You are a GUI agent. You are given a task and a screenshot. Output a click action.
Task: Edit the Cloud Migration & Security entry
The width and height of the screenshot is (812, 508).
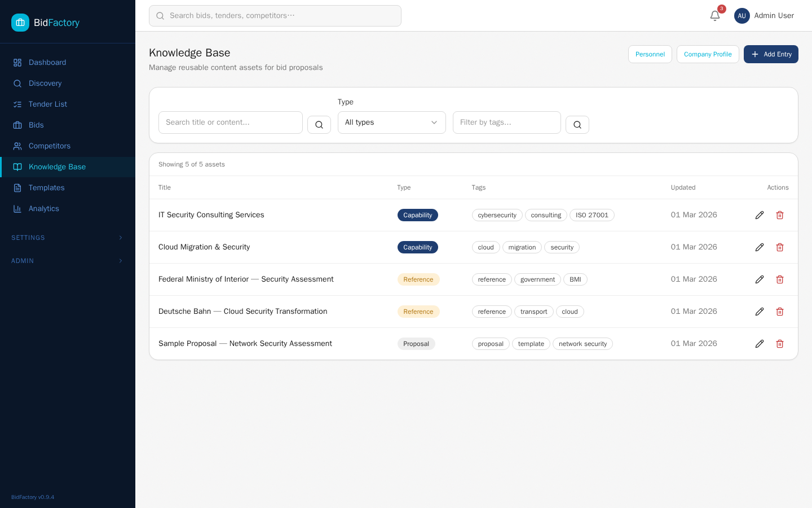760,247
